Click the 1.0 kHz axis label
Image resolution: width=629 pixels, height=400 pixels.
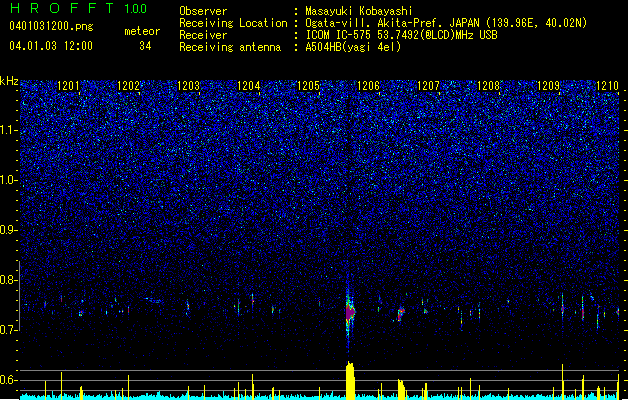coord(9,180)
